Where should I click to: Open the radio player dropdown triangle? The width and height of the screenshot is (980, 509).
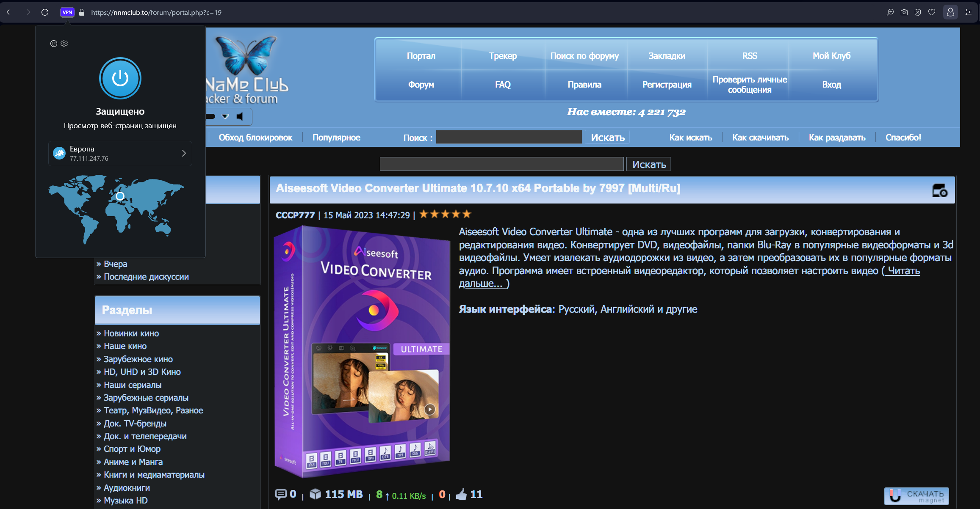coord(226,116)
